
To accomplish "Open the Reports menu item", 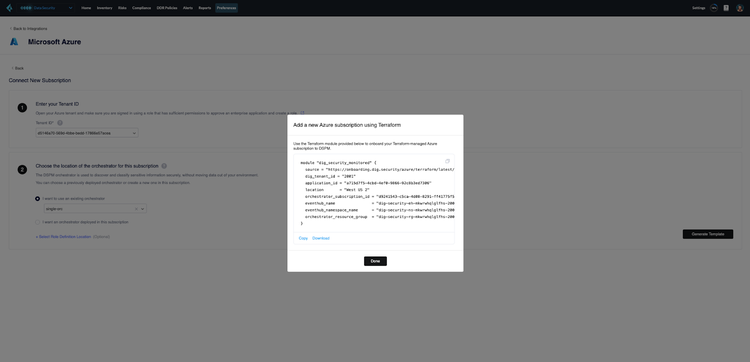I will pos(205,8).
